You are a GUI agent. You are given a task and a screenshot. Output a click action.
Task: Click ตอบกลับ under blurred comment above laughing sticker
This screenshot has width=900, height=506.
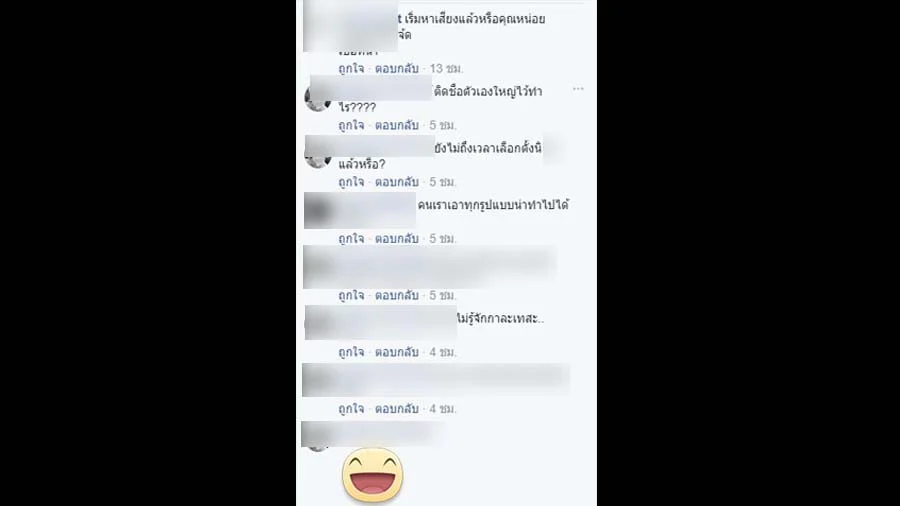pyautogui.click(x=397, y=408)
